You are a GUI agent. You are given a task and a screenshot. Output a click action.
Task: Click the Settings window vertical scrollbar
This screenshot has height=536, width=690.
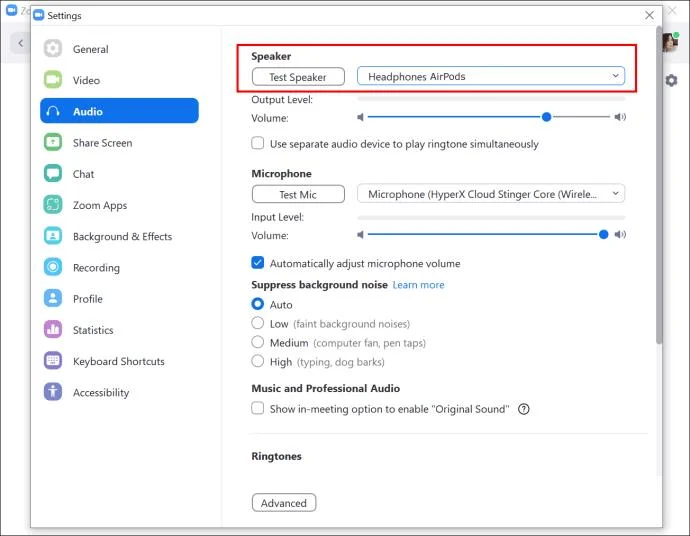point(659,185)
